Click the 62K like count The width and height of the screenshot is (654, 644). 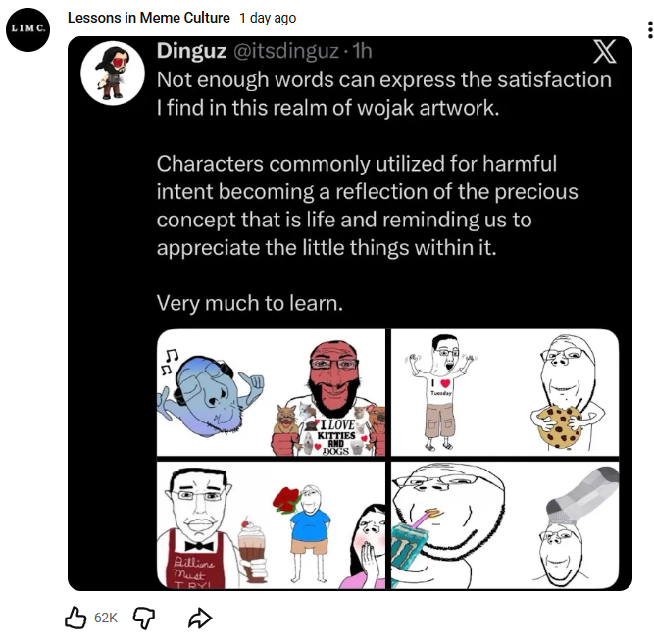pos(106,618)
